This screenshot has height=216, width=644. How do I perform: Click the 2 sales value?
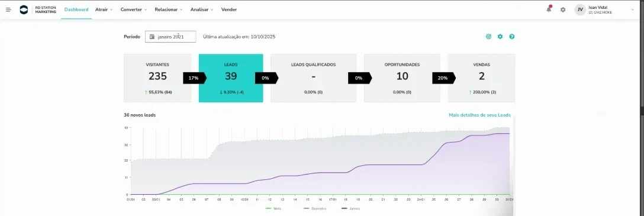pyautogui.click(x=481, y=76)
